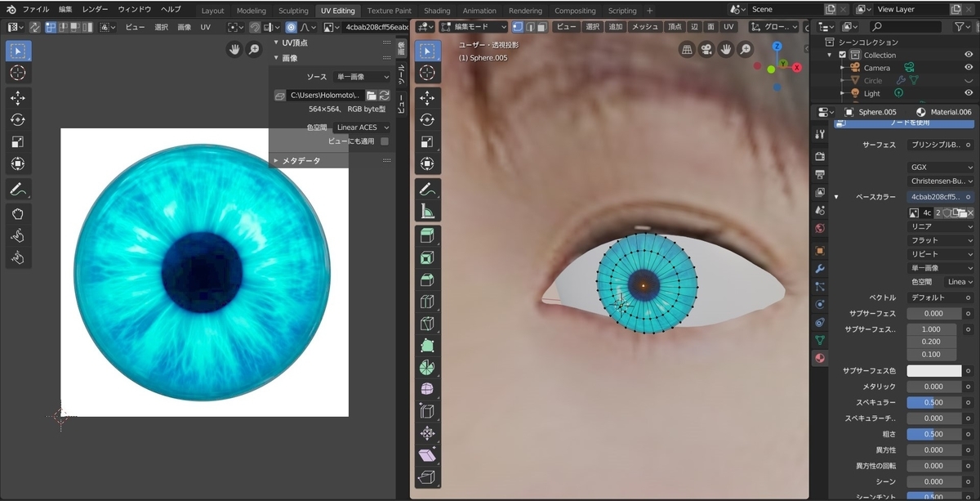The image size is (980, 501).
Task: Enable vertex select mode in 3D viewport
Action: pyautogui.click(x=518, y=27)
